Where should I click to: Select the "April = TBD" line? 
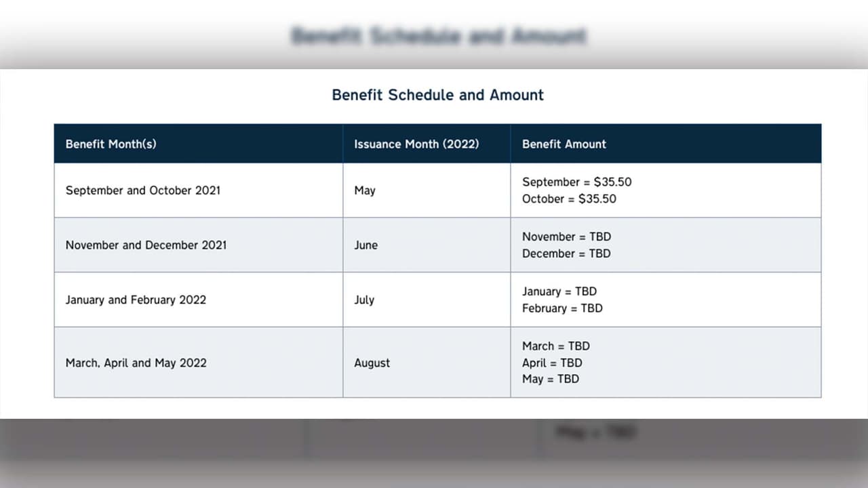pyautogui.click(x=552, y=363)
